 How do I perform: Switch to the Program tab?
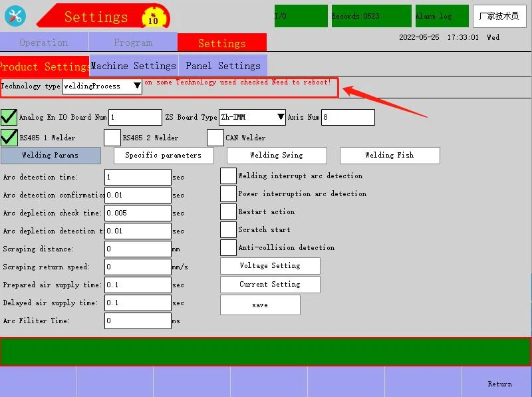[x=133, y=43]
